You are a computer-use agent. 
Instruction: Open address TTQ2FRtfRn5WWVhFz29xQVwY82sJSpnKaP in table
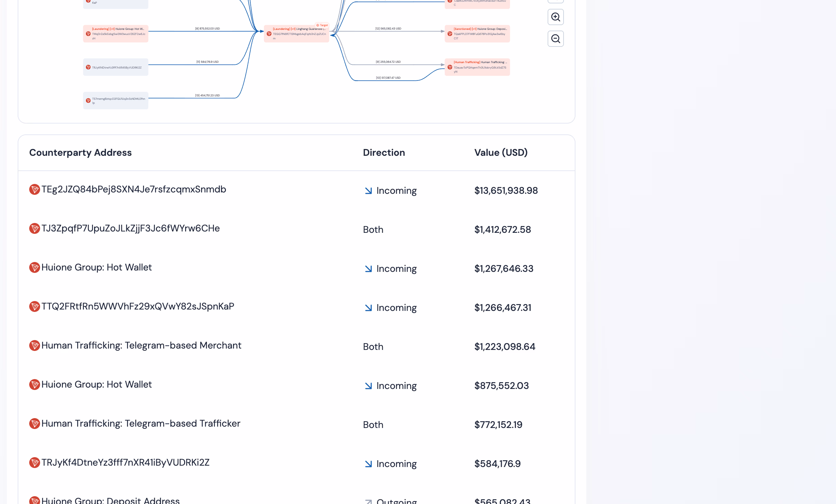(138, 306)
